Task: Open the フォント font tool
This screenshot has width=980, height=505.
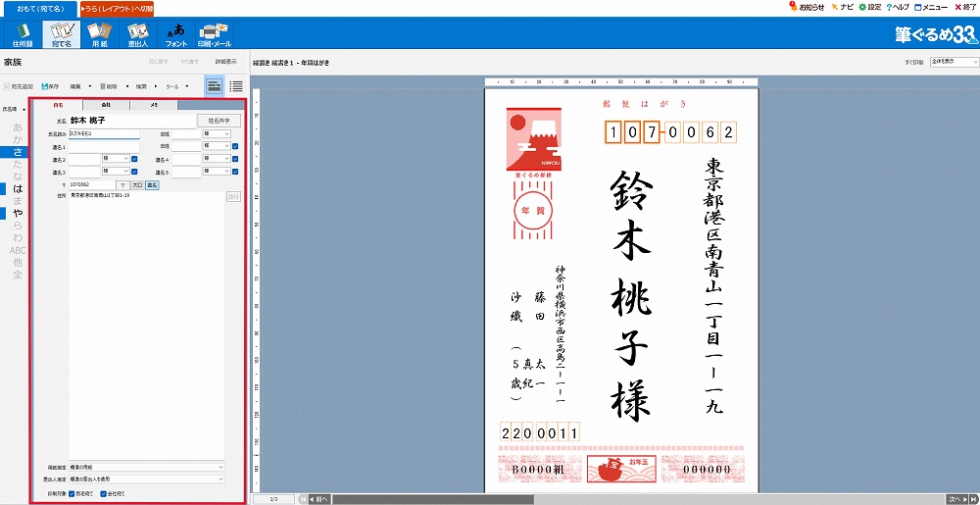Action: (x=175, y=34)
